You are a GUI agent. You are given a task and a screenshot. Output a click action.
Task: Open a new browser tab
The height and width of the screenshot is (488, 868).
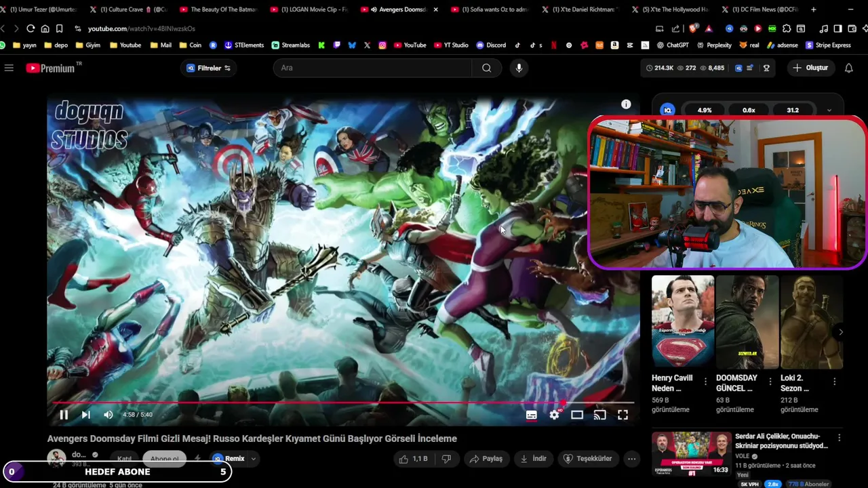(x=814, y=9)
